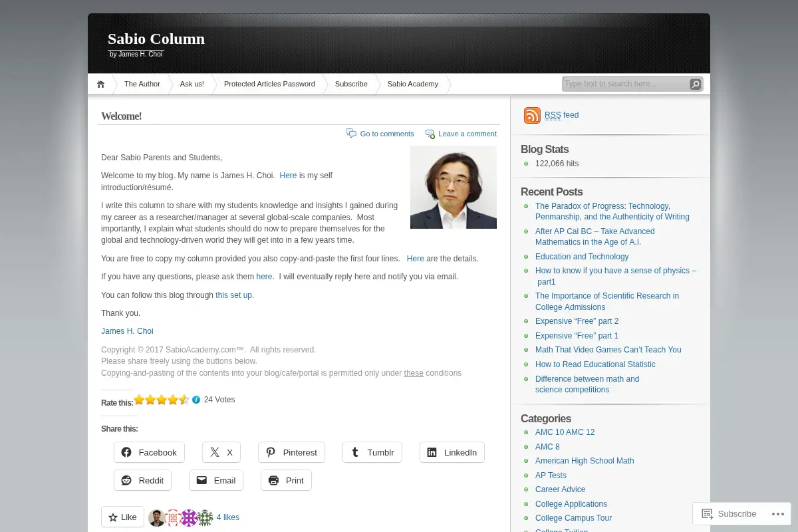The height and width of the screenshot is (532, 798).
Task: Share post on Reddit
Action: [142, 480]
